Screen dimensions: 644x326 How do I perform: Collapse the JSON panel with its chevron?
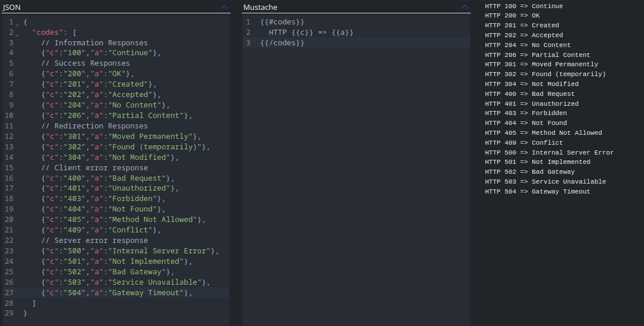(x=224, y=8)
